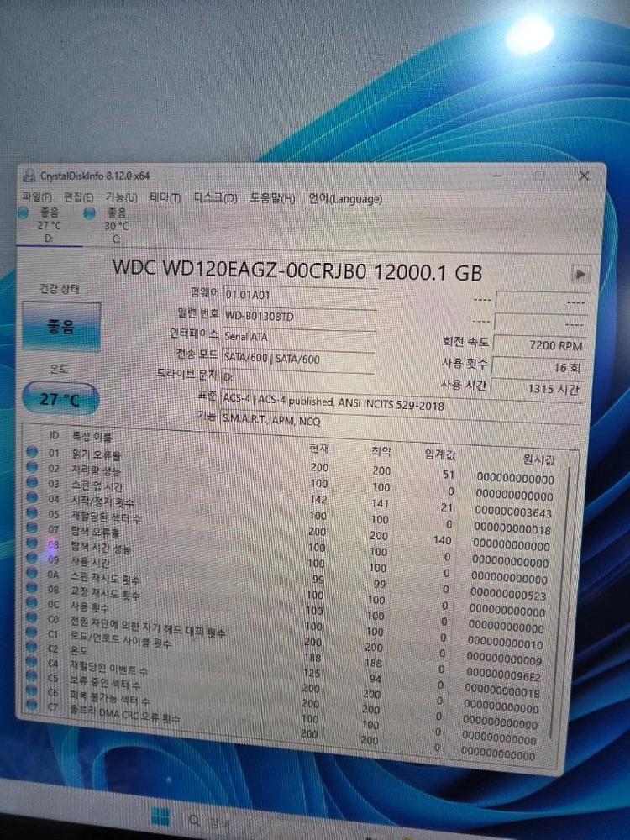630x840 pixels.
Task: Click the CrystalDiskInfo title bar app icon
Action: [29, 176]
